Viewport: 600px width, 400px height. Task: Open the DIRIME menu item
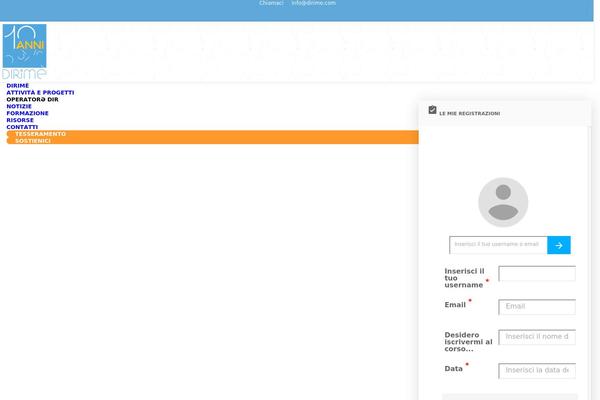[18, 86]
